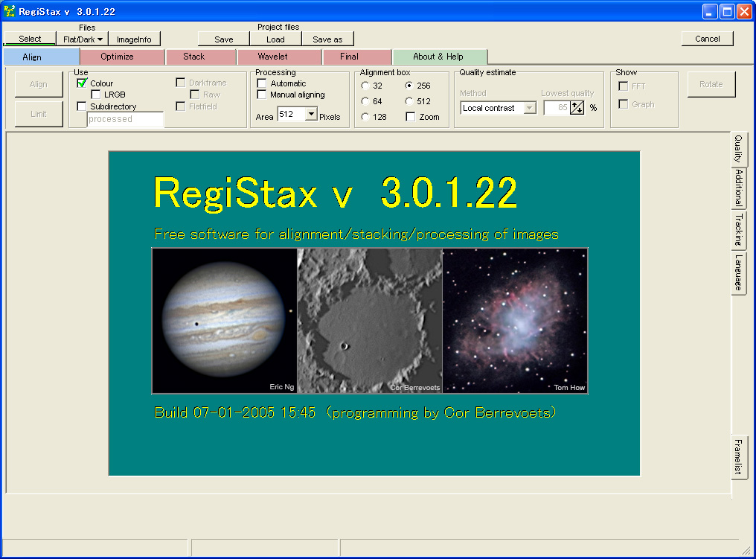Check the Manual aligning option

262,95
